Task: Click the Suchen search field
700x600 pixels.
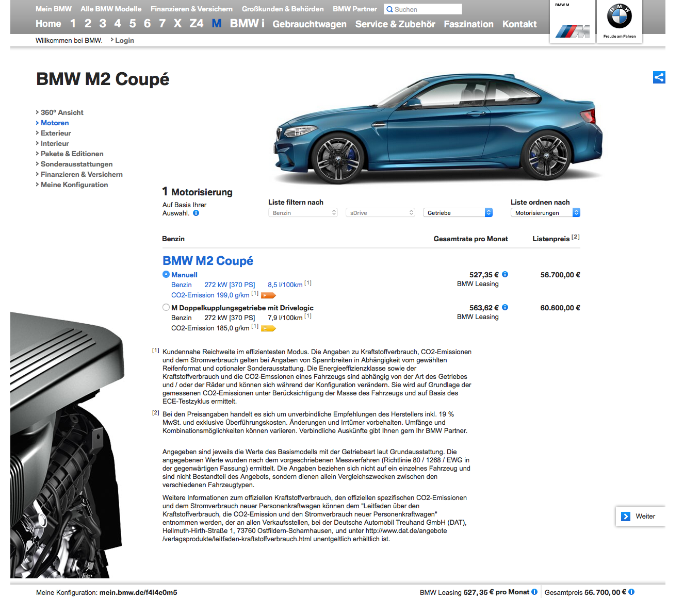Action: [x=423, y=9]
